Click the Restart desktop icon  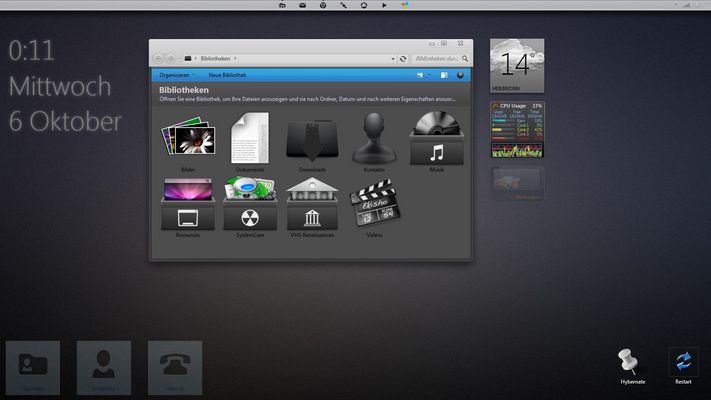click(x=683, y=366)
